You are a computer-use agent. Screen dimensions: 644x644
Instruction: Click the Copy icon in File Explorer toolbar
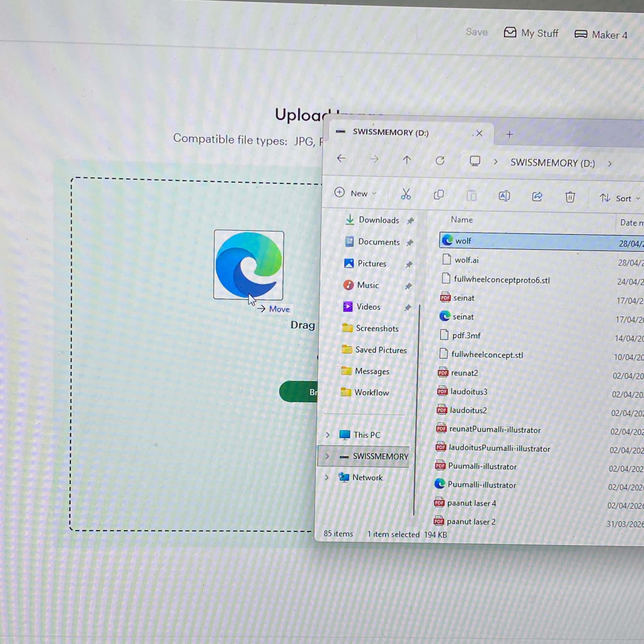439,195
